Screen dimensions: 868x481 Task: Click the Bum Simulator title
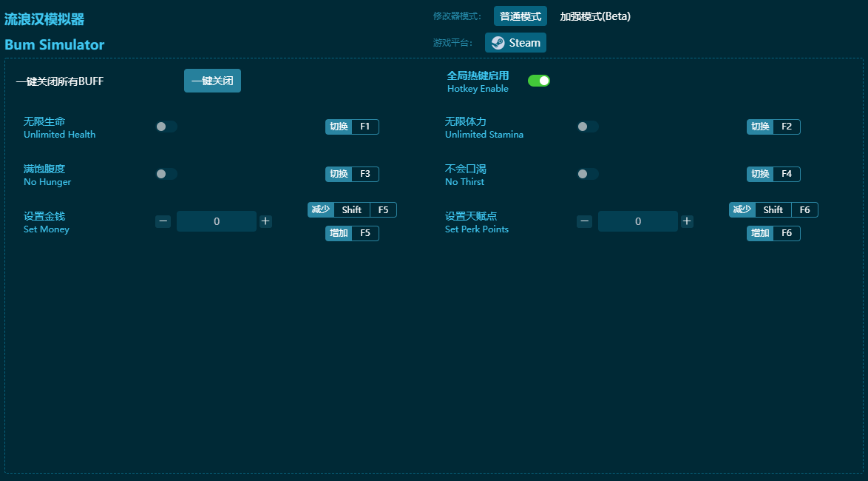click(54, 45)
